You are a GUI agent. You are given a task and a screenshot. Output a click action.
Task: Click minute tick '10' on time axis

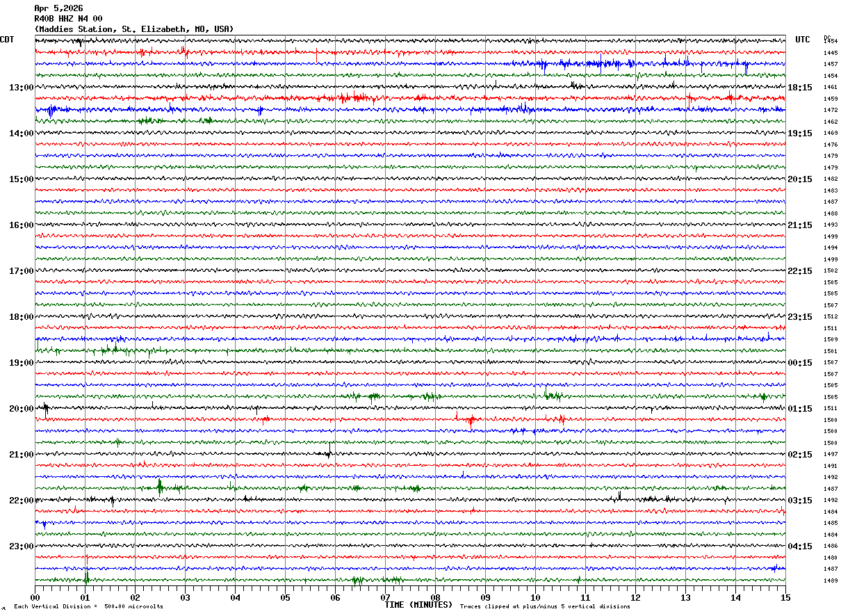point(535,597)
